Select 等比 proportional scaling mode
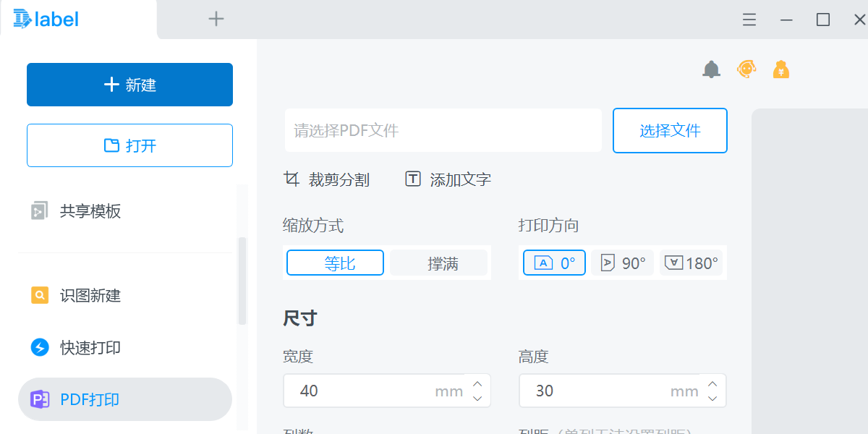The width and height of the screenshot is (868, 434). tap(334, 263)
